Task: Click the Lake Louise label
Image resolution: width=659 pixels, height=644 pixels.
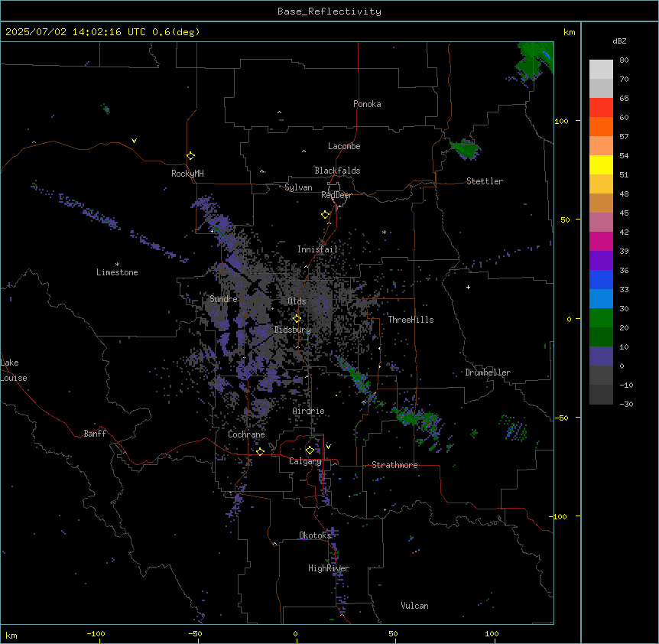Action: click(x=14, y=370)
